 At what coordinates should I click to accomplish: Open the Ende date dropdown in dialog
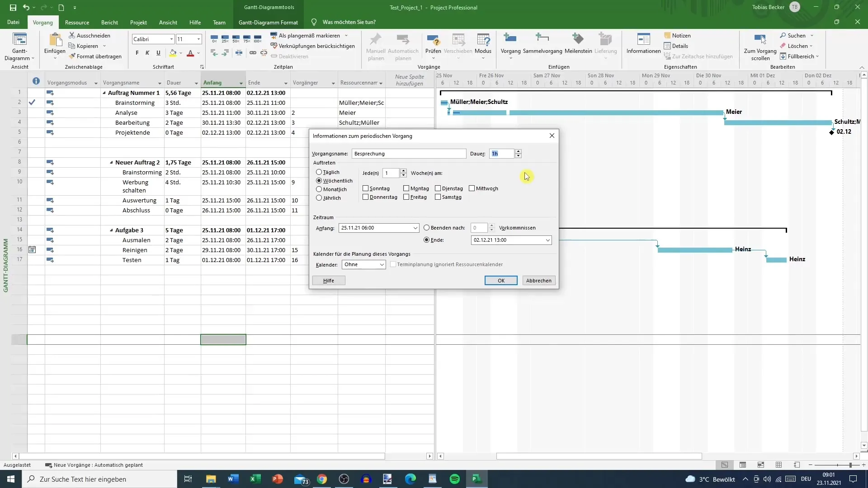[547, 240]
